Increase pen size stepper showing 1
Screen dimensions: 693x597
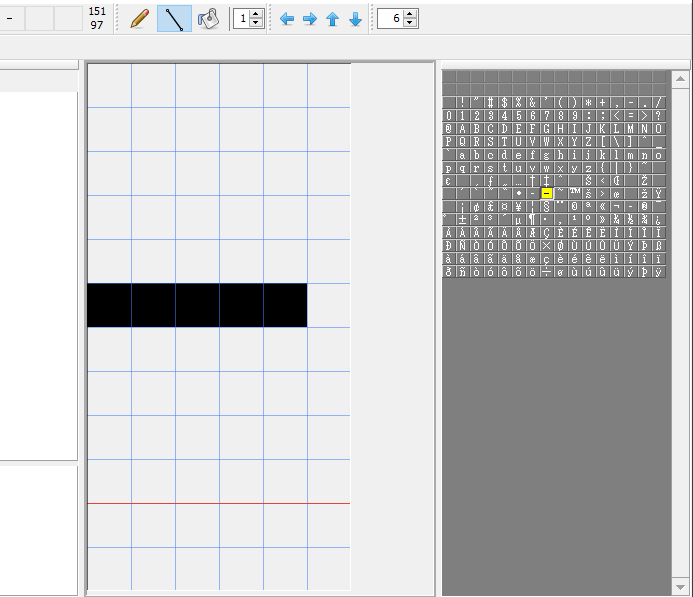click(256, 14)
